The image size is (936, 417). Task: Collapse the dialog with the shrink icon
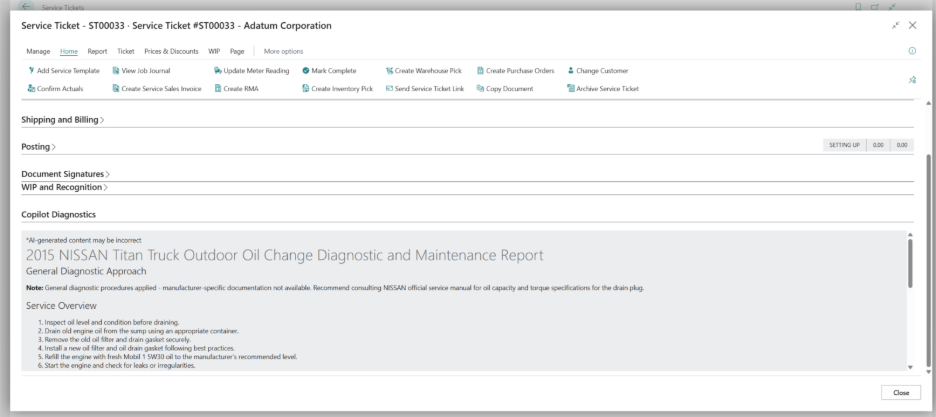click(895, 25)
